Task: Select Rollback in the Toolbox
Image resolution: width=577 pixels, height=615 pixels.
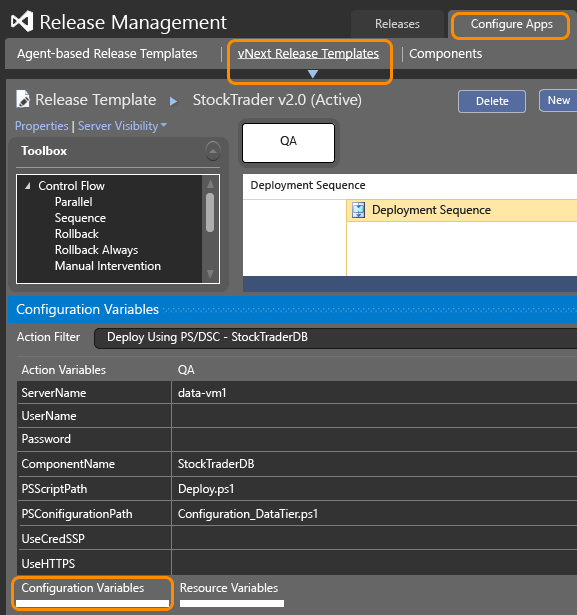Action: tap(77, 234)
